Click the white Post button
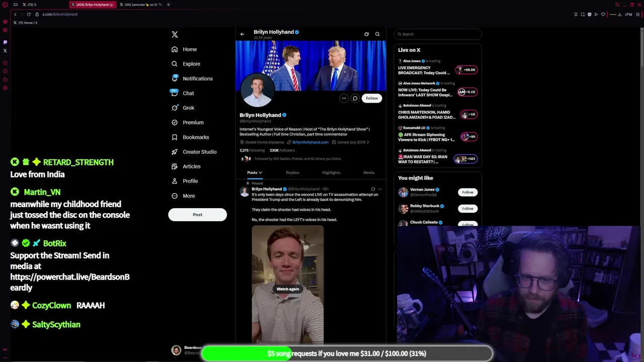 tap(197, 215)
